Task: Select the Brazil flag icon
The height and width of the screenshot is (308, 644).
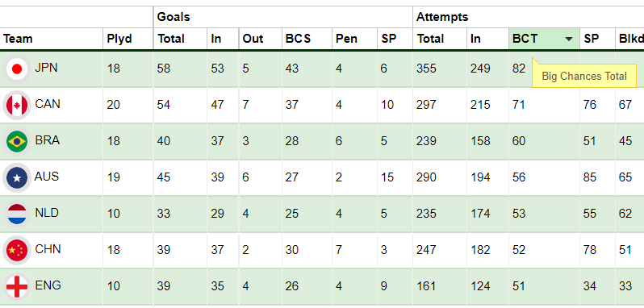Action: tap(17, 141)
